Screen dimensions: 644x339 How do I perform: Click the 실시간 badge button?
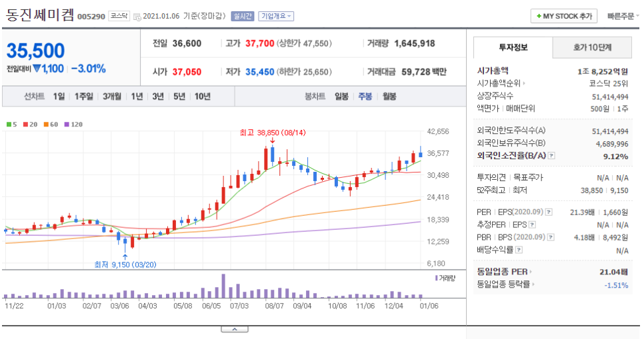tap(242, 16)
